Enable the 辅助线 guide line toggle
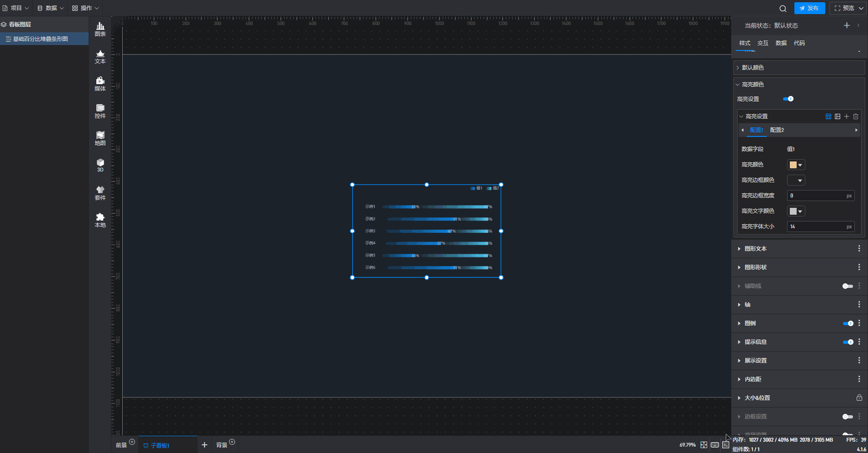The image size is (868, 453). (848, 286)
